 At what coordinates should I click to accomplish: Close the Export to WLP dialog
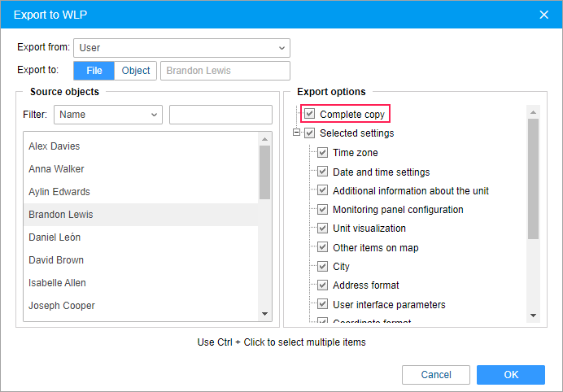click(x=544, y=15)
